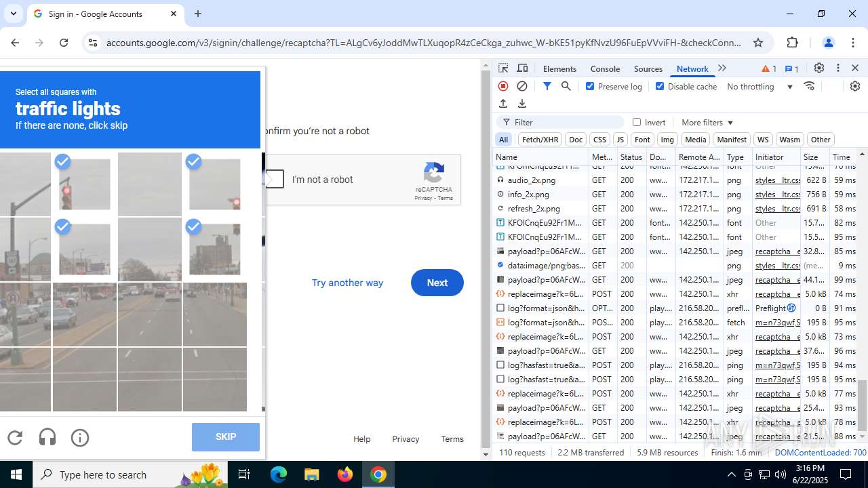Launch Firefox from the taskbar
The width and height of the screenshot is (868, 488).
(345, 474)
